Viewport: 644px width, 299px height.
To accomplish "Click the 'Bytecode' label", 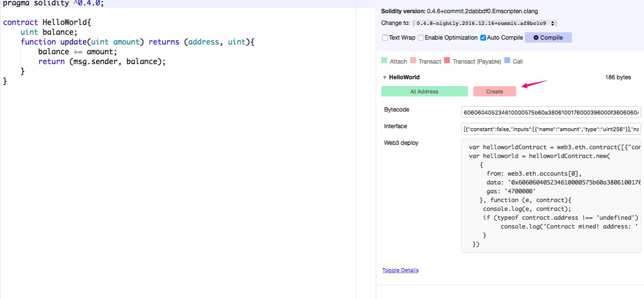I will coord(396,110).
